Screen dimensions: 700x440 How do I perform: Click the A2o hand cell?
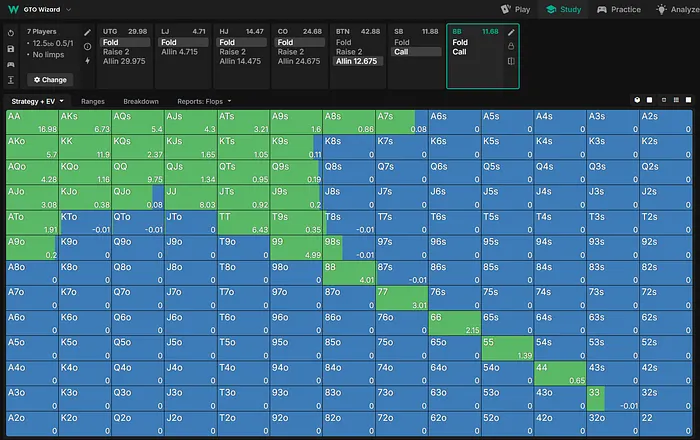pos(32,424)
